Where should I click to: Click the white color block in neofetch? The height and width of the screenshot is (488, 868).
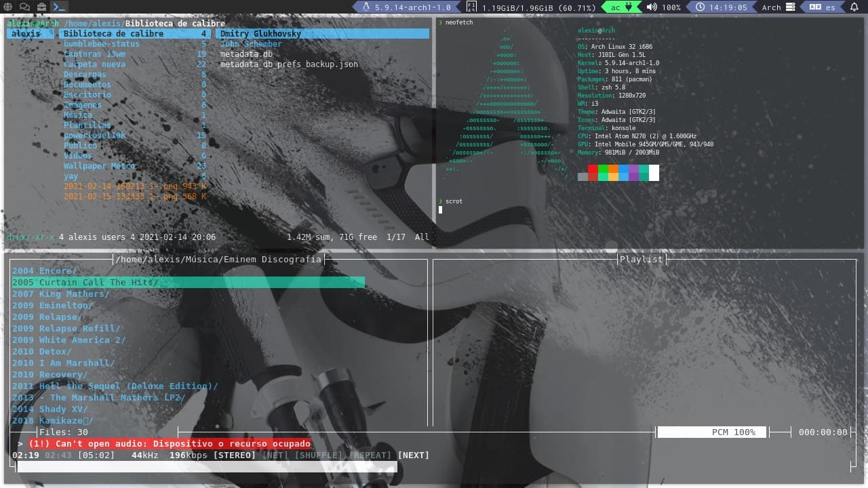click(x=654, y=173)
